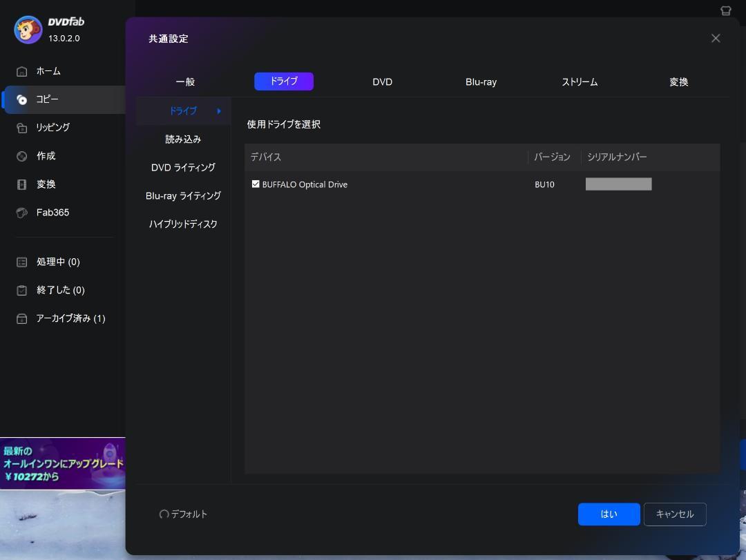Click the Creator (作成) icon
Image resolution: width=746 pixels, height=560 pixels.
click(22, 156)
